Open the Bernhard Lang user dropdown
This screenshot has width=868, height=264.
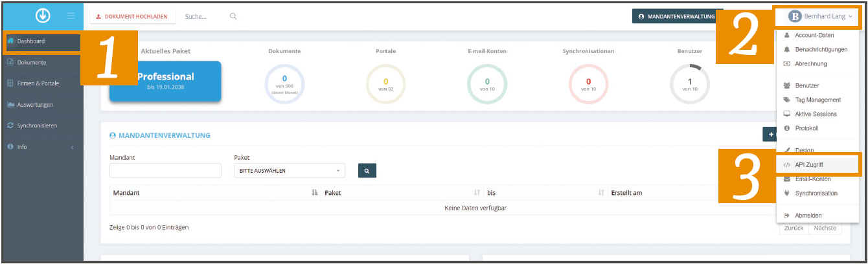click(819, 16)
